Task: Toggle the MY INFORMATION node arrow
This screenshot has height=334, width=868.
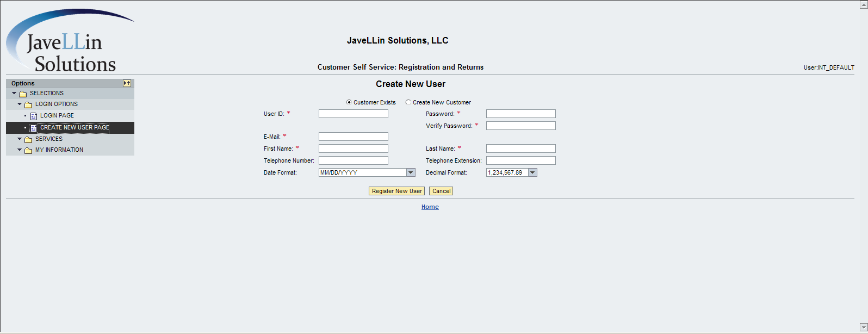Action: coord(20,150)
